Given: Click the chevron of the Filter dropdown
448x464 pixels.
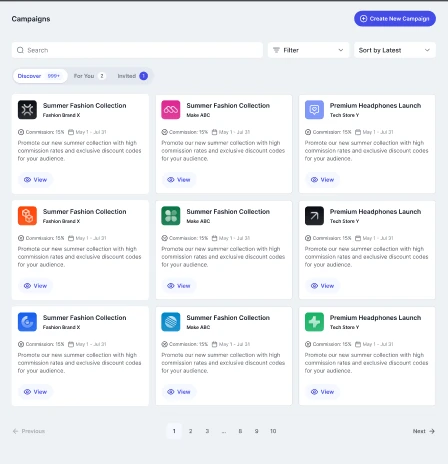Looking at the screenshot, I should tap(341, 50).
